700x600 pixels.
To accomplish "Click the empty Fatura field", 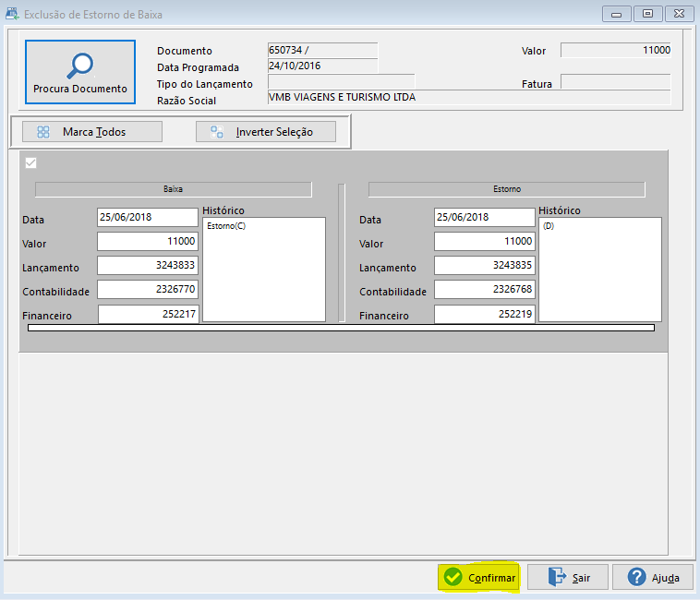I will click(x=616, y=81).
